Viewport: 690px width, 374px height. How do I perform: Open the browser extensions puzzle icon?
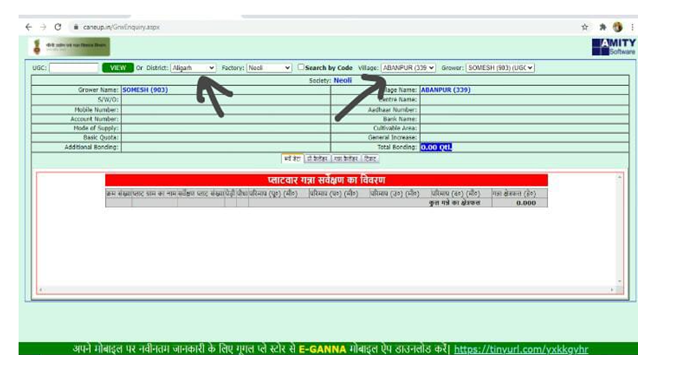point(602,27)
